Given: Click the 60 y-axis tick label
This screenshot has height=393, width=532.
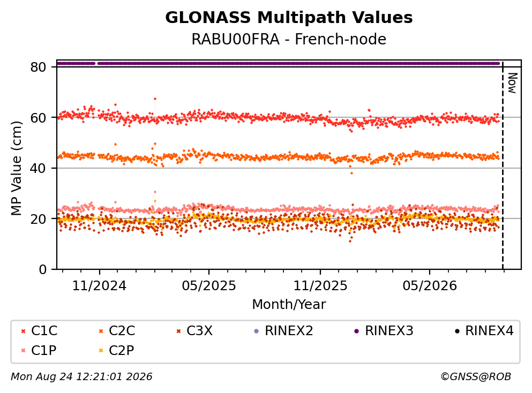Looking at the screenshot, I should click(38, 118).
